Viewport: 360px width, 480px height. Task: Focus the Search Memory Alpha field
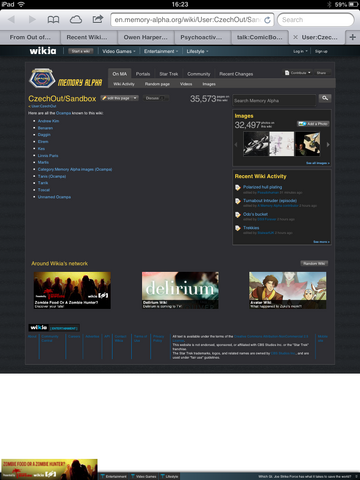pos(274,100)
